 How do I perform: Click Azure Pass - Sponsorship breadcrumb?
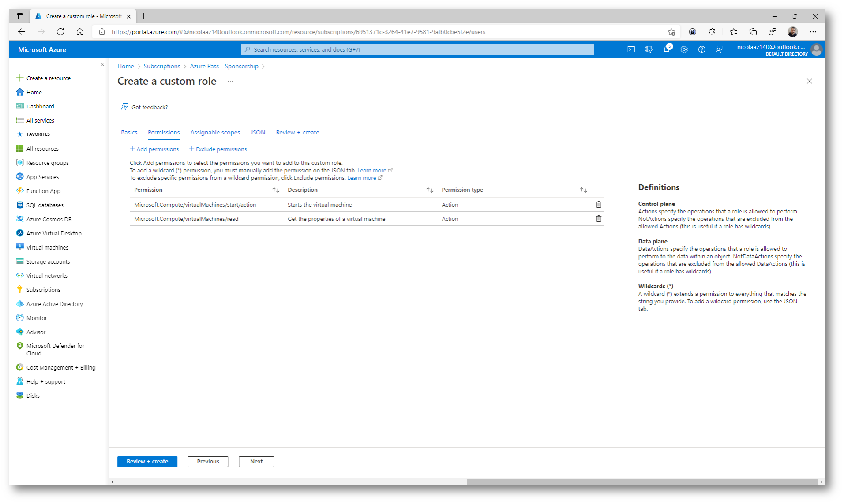[224, 66]
